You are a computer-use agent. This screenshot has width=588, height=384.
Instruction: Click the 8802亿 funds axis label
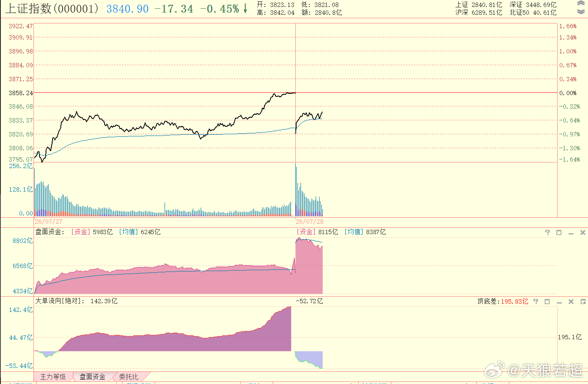pos(23,241)
